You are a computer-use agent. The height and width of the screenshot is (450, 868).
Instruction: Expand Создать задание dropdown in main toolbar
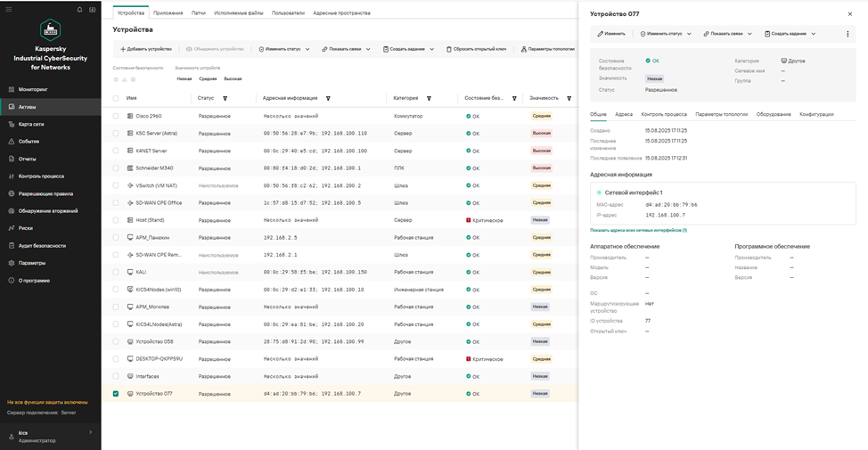(x=408, y=49)
